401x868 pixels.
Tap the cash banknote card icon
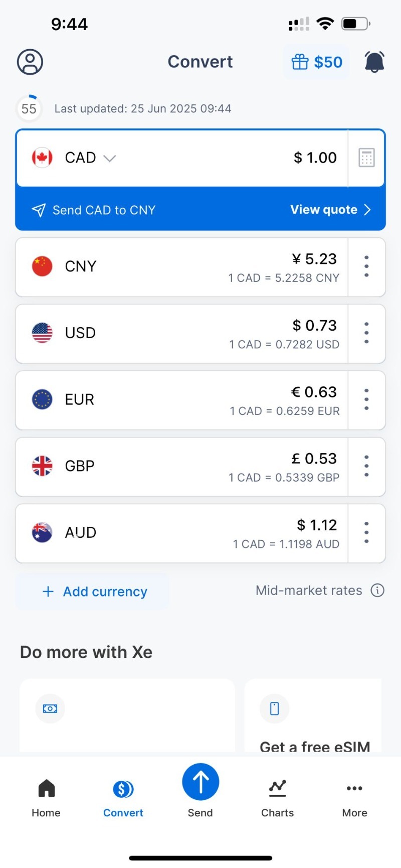(50, 708)
